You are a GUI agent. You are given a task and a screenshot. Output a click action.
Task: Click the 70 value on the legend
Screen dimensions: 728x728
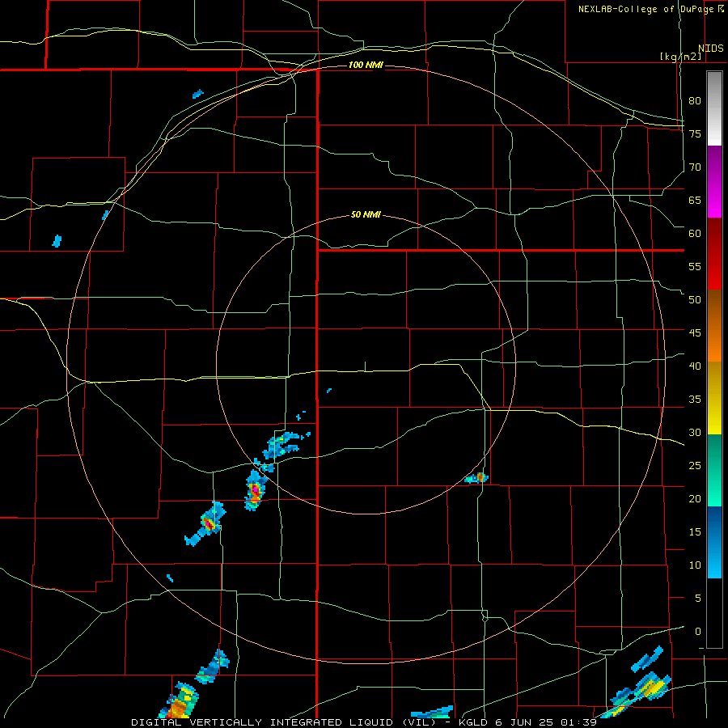pos(695,167)
